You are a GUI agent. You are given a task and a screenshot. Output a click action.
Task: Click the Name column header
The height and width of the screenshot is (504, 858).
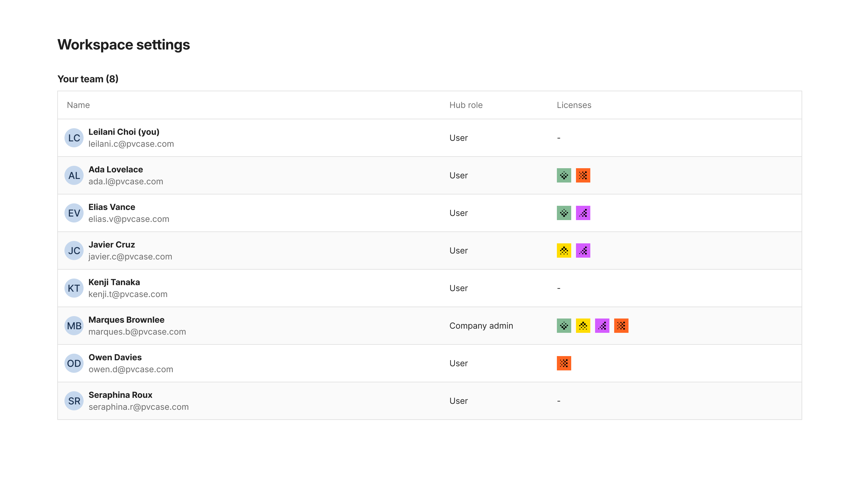(x=78, y=105)
